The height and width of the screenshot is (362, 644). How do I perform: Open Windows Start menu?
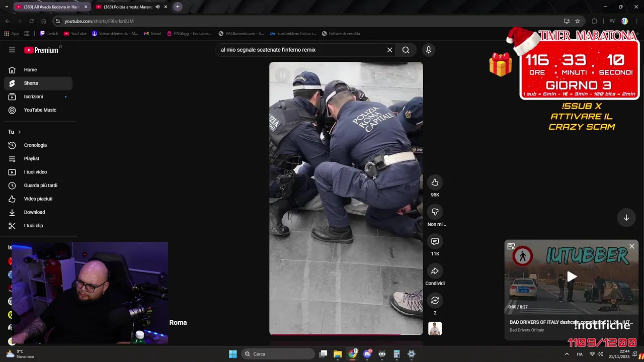(233, 354)
